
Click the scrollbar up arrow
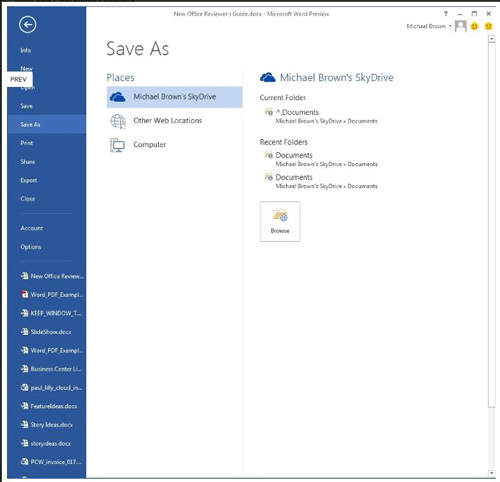491,39
